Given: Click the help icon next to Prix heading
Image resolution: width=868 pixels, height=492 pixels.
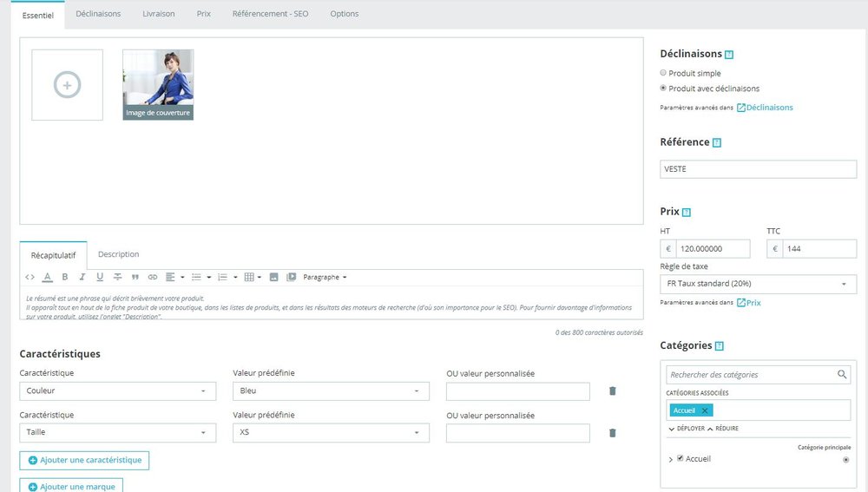Looking at the screenshot, I should point(687,212).
